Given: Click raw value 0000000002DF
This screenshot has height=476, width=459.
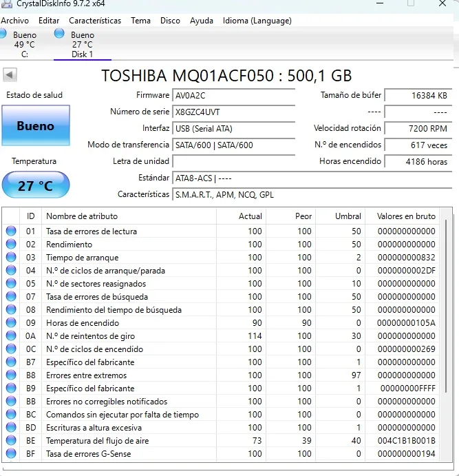Looking at the screenshot, I should [x=406, y=271].
